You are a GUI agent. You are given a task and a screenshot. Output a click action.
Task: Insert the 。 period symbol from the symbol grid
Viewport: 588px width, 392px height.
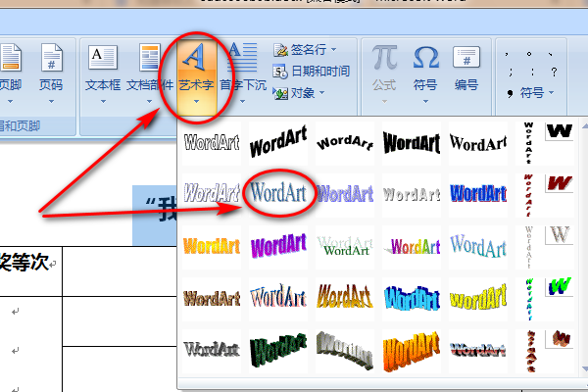(x=529, y=54)
